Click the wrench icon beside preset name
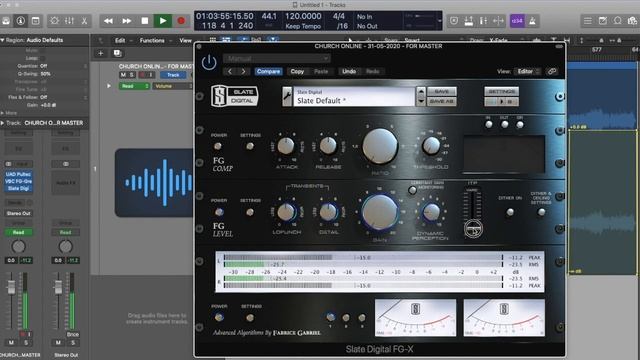 click(x=287, y=97)
